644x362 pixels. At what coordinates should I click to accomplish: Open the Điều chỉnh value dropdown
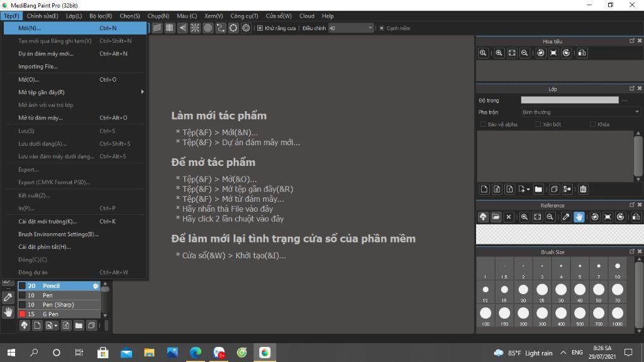(370, 28)
